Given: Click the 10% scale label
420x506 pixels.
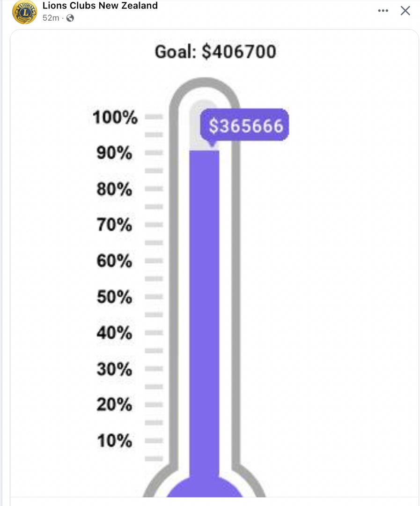Looking at the screenshot, I should tap(115, 441).
